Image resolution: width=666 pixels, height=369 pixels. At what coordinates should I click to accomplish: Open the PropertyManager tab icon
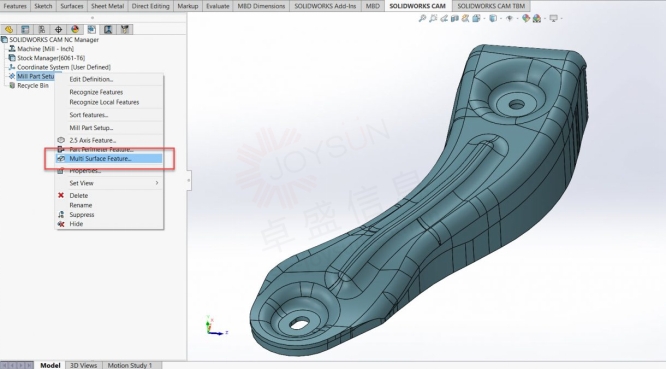[25, 29]
